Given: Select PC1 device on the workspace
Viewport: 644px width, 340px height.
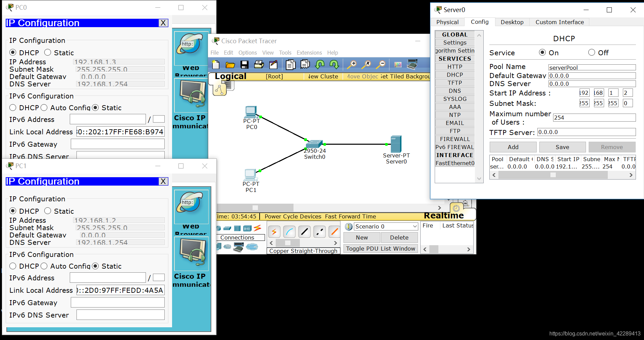Looking at the screenshot, I should click(250, 175).
